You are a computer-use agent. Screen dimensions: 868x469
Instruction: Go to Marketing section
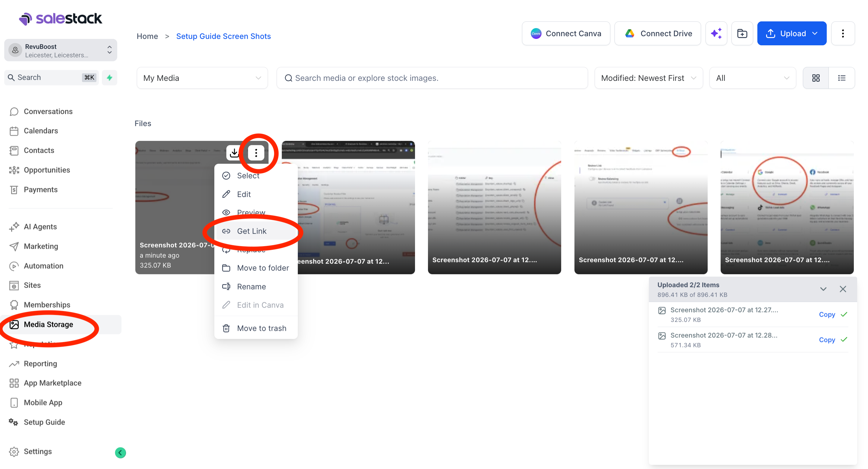[x=41, y=246]
